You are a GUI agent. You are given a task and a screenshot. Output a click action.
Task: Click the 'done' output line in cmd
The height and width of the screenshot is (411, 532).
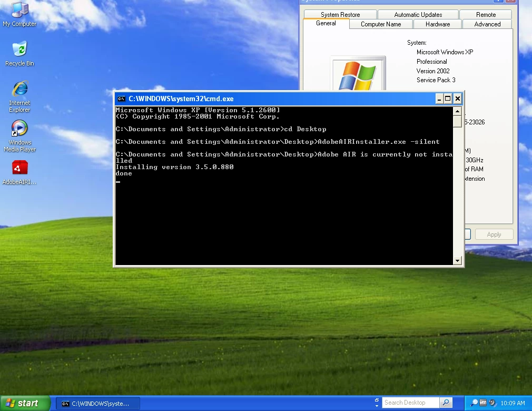(x=124, y=173)
